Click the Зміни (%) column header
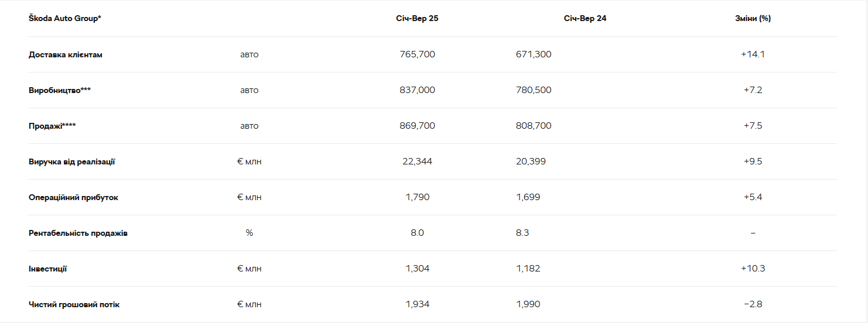This screenshot has width=868, height=323. (753, 18)
